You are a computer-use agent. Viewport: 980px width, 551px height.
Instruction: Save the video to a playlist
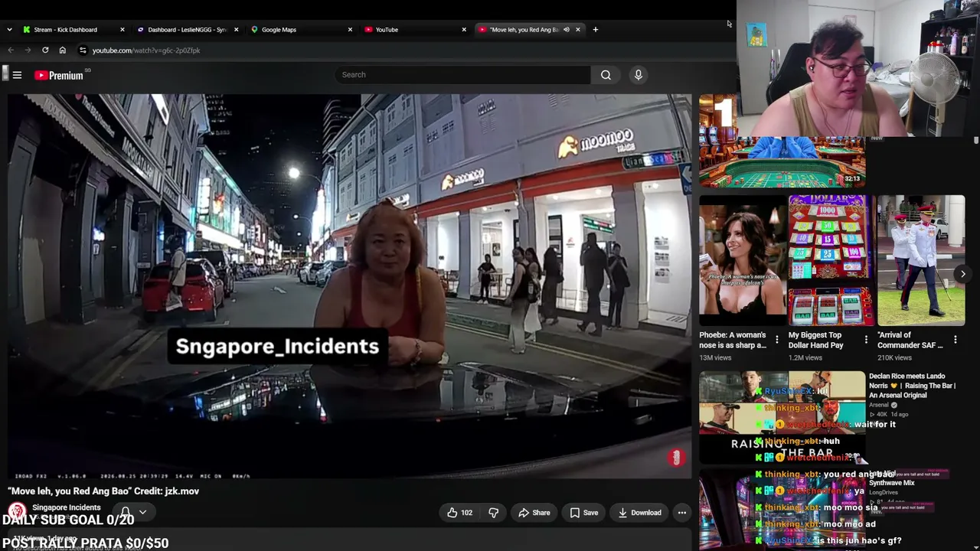[x=583, y=513]
